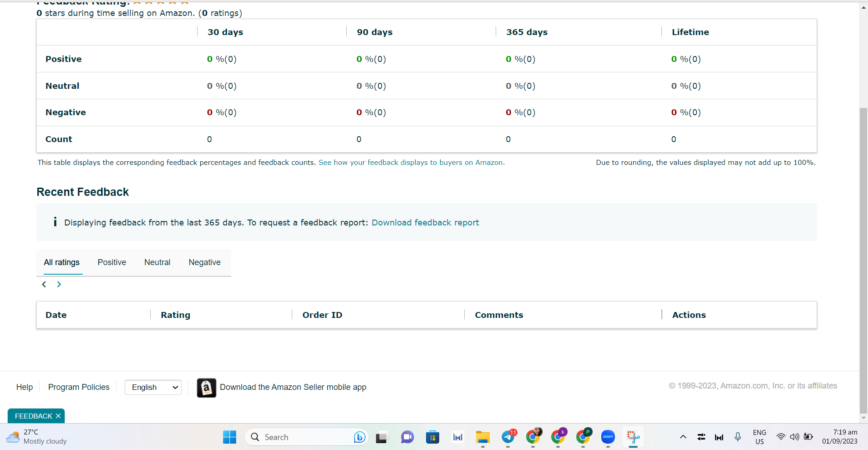
Task: Click the Order ID column header
Action: click(322, 315)
